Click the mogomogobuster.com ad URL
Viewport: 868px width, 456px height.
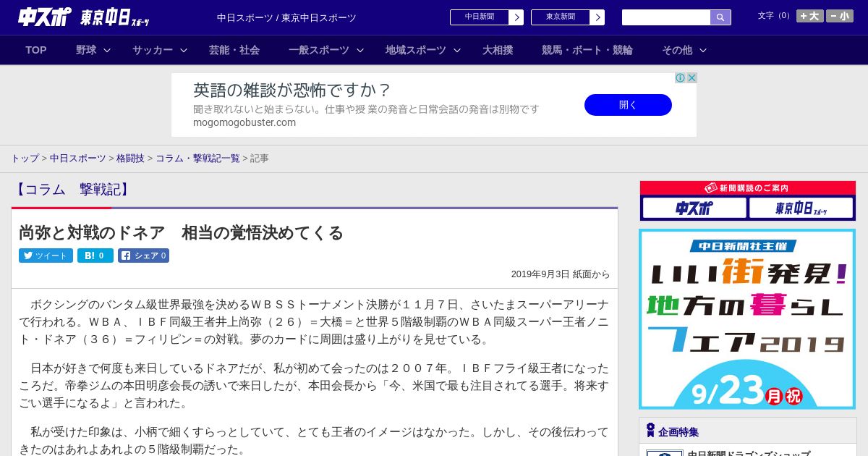(x=244, y=122)
